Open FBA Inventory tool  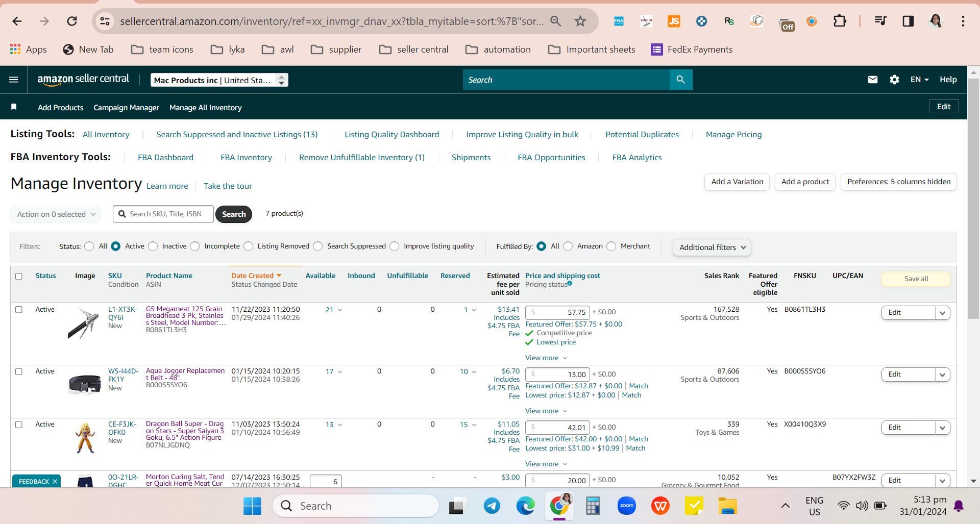247,158
